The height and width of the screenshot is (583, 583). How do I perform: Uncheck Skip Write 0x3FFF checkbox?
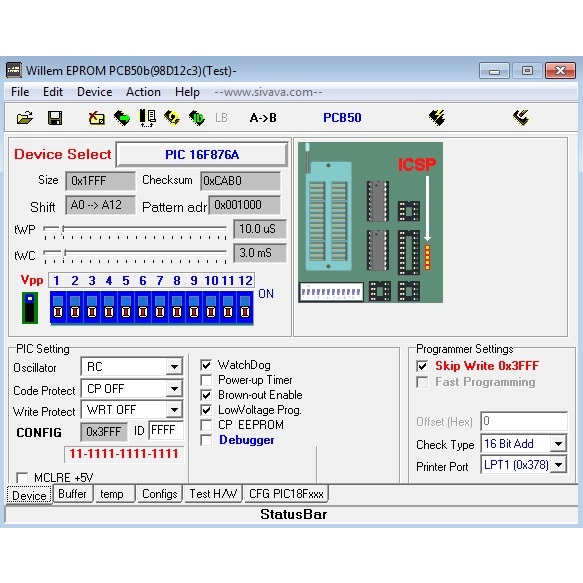422,366
